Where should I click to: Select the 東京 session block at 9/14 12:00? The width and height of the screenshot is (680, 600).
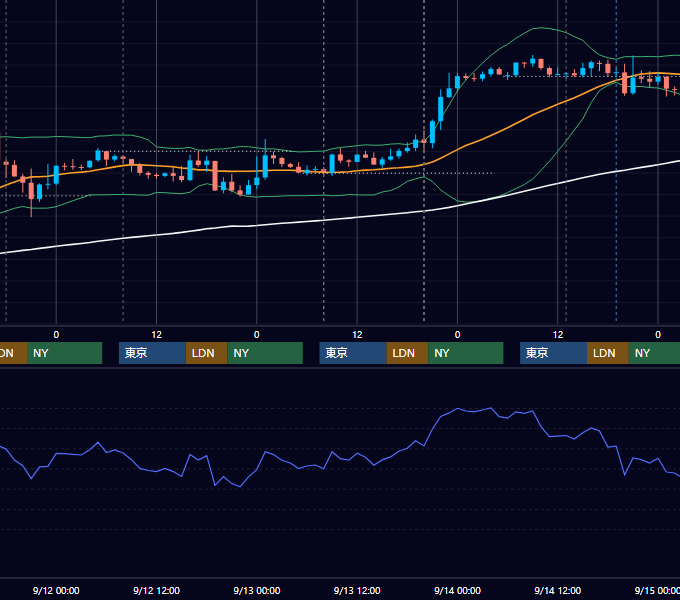pos(554,353)
